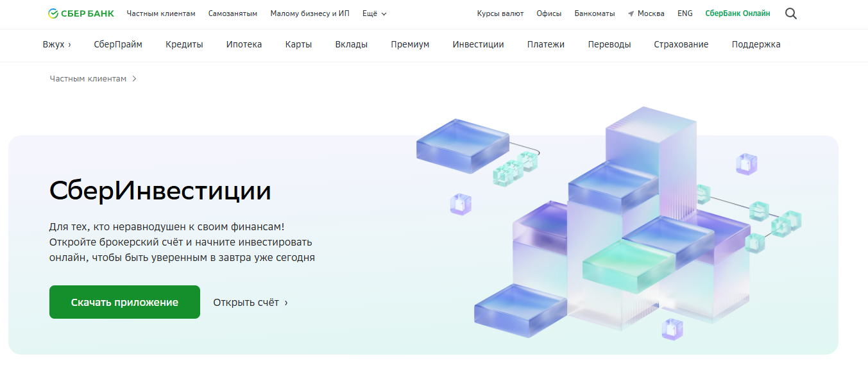This screenshot has width=868, height=370.
Task: Open the Поддержка menu item
Action: pos(756,45)
